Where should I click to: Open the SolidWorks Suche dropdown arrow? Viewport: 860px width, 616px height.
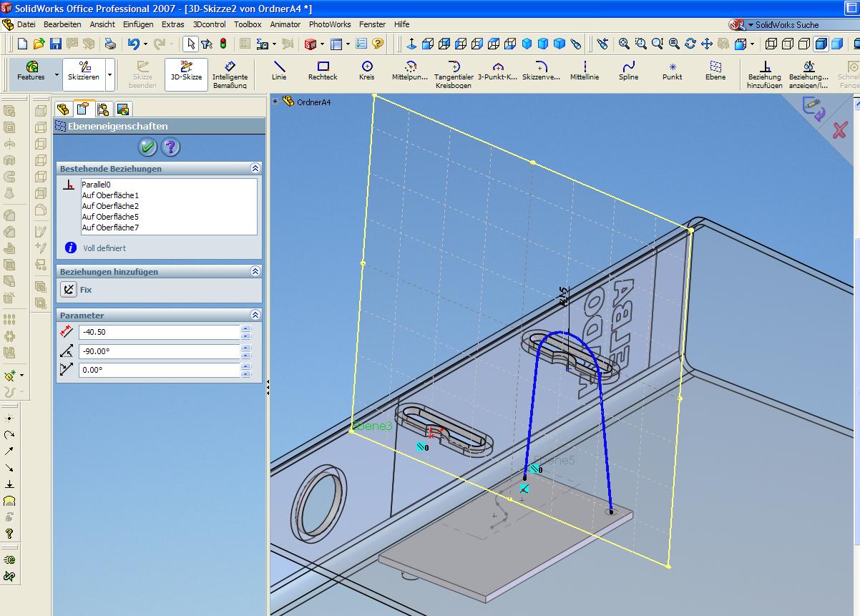751,24
